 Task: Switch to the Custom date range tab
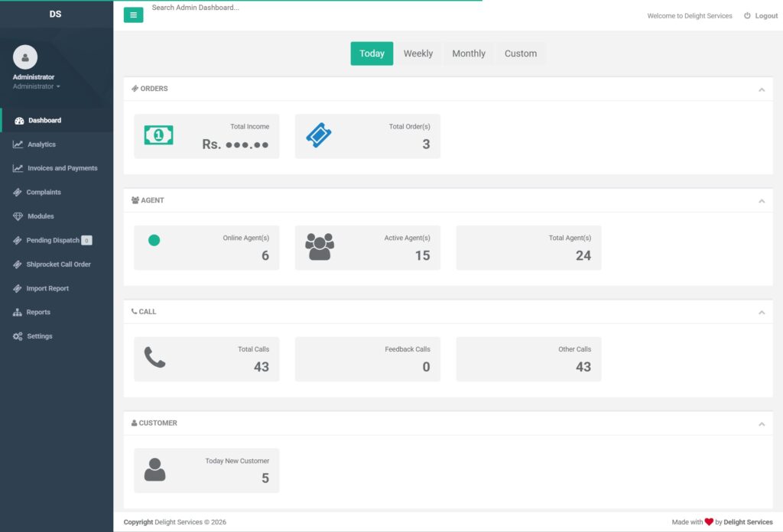pos(520,54)
